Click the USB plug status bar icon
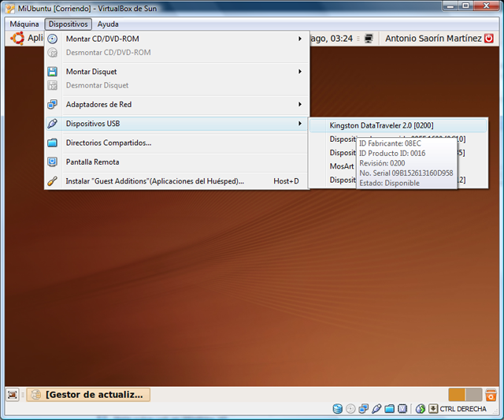504x420 pixels. coord(376,409)
